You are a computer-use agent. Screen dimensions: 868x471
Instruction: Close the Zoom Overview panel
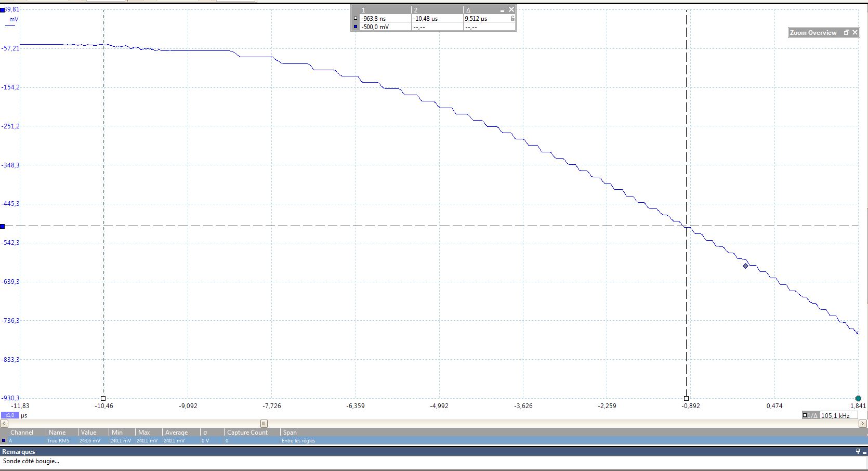coord(855,32)
